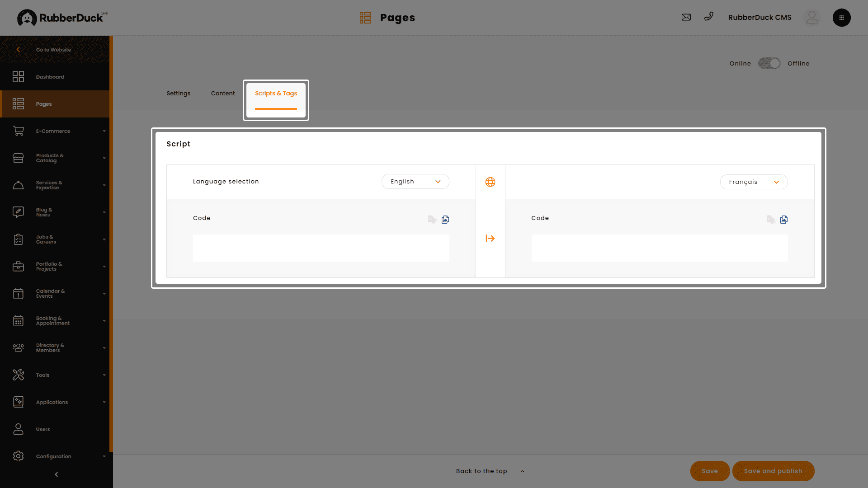The height and width of the screenshot is (488, 868).
Task: Click the copy-to-right arrow icon
Action: point(490,239)
